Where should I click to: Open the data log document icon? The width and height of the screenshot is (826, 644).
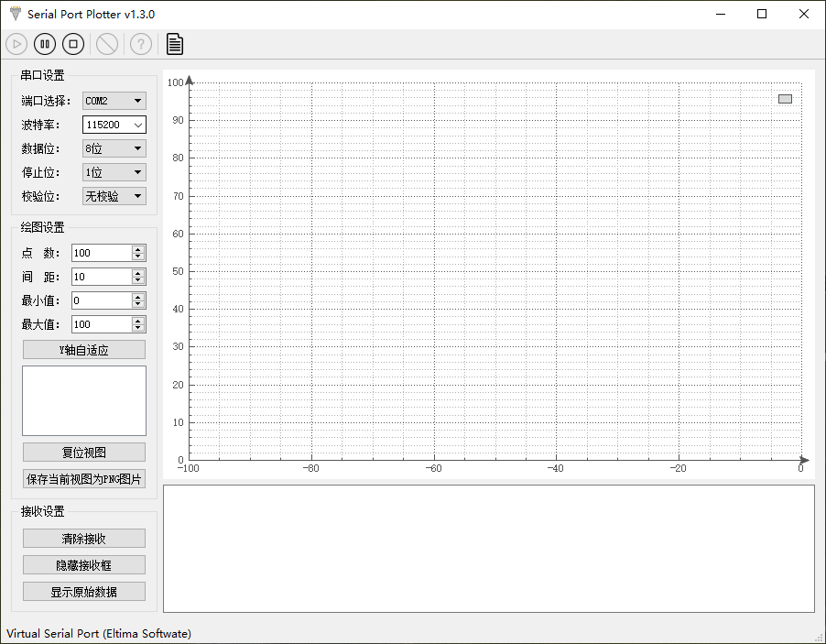pos(174,43)
